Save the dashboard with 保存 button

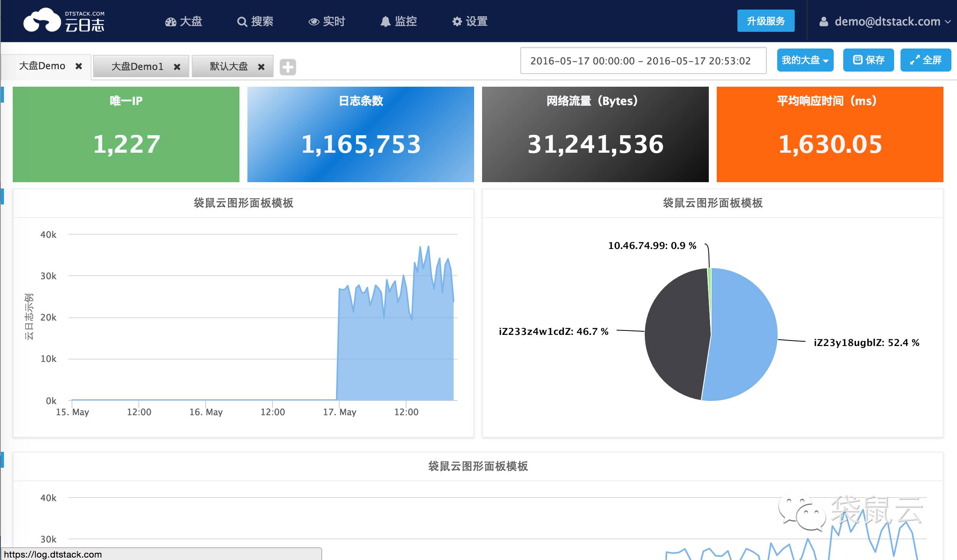pos(868,60)
